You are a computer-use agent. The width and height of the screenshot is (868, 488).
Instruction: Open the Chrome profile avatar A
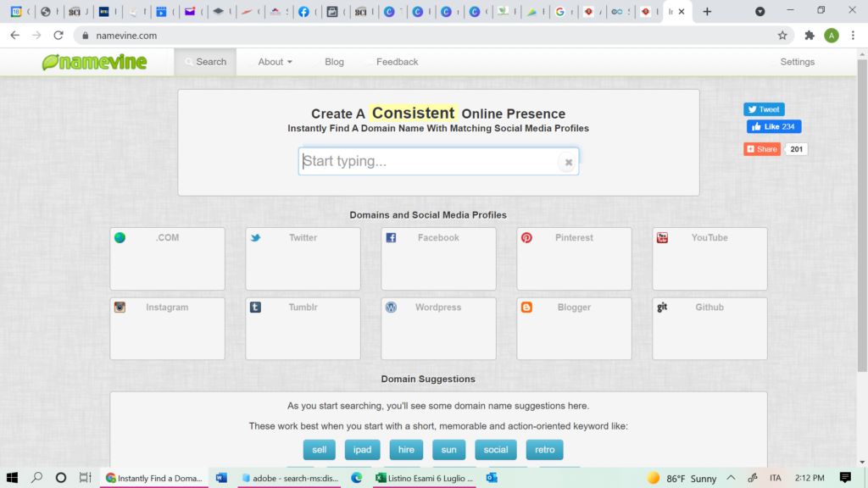pyautogui.click(x=831, y=36)
